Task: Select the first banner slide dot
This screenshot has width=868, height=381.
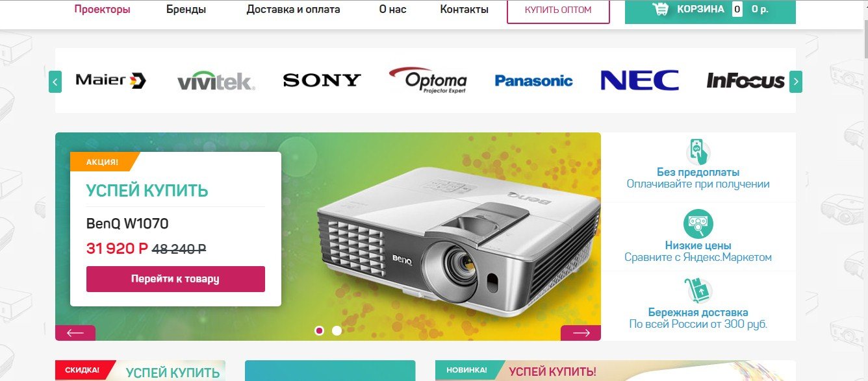Action: (319, 330)
